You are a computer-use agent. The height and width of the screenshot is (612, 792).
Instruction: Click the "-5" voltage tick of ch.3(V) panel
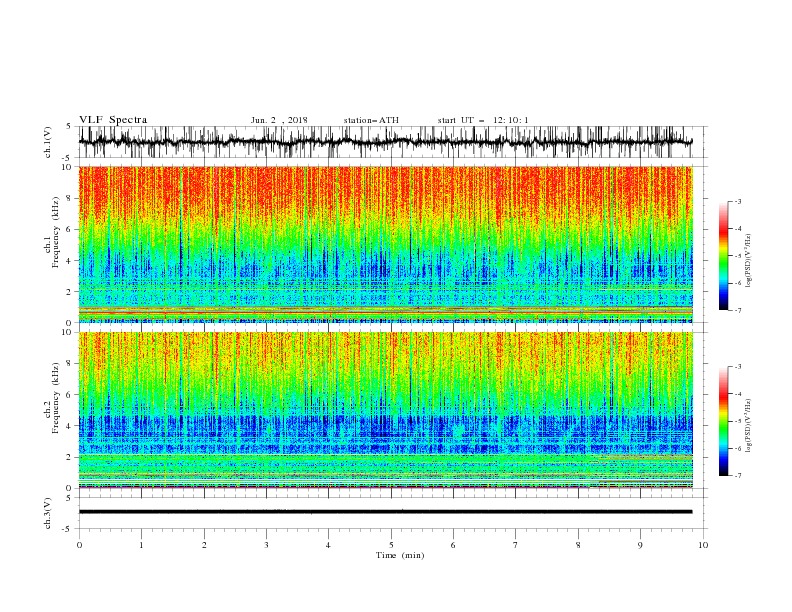tap(68, 529)
